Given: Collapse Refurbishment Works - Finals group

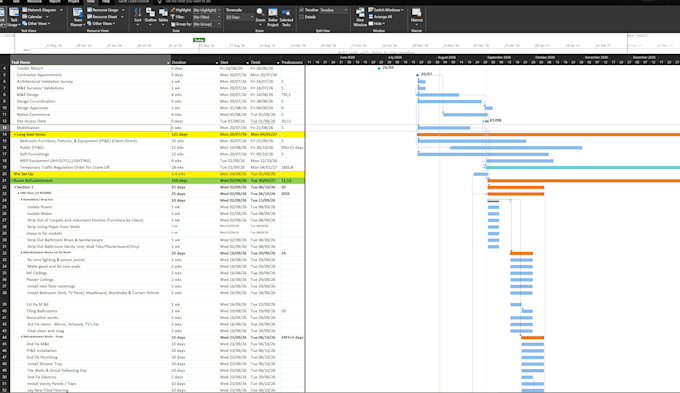Looking at the screenshot, I should 21,336.
